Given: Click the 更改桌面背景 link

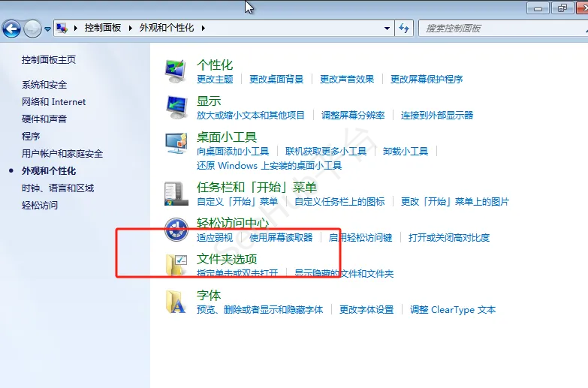Looking at the screenshot, I should point(276,80).
